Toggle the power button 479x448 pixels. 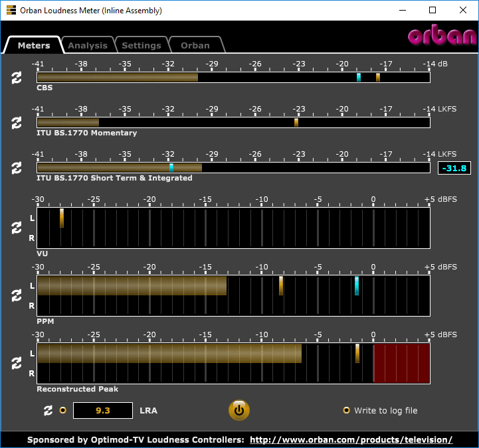tap(239, 410)
